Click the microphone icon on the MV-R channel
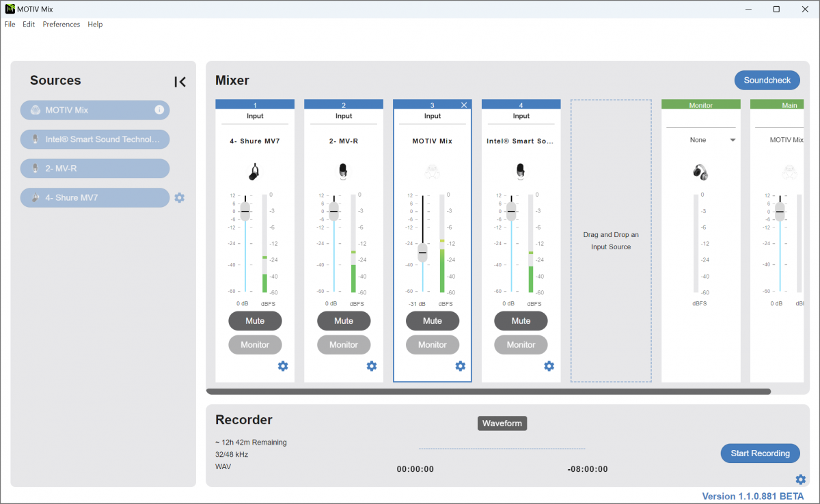 [x=344, y=171]
